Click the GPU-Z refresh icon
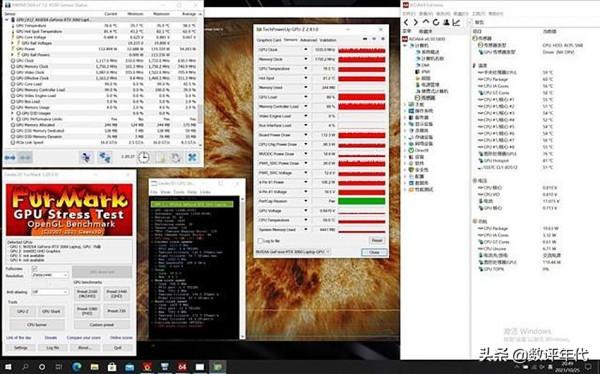Screen dimensions: 600x374 [x=374, y=39]
